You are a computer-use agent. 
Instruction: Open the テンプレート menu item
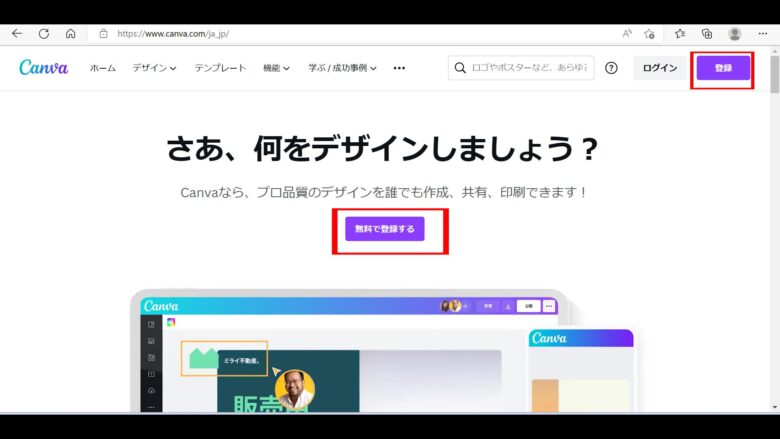coord(220,68)
